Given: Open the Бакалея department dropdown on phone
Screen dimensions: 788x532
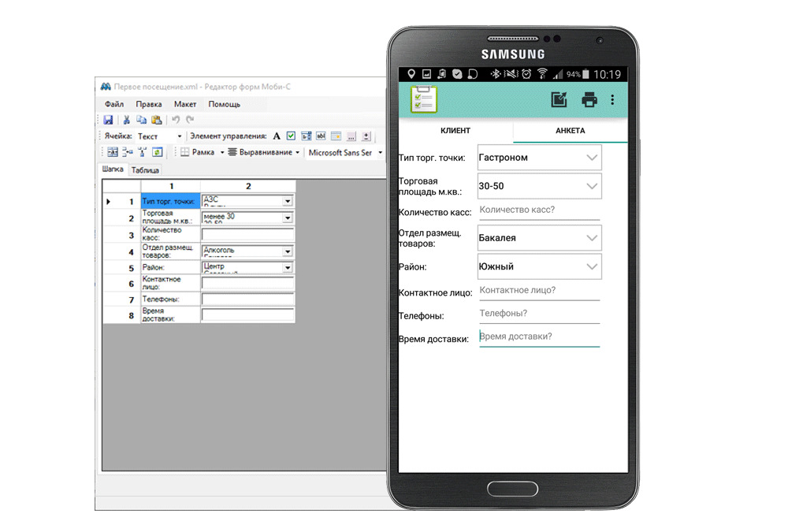Looking at the screenshot, I should (539, 238).
